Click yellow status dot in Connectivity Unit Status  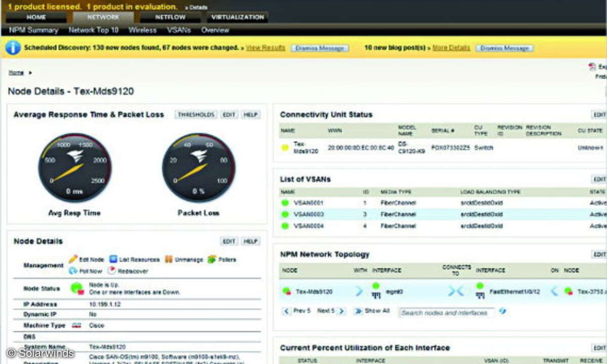coord(285,148)
